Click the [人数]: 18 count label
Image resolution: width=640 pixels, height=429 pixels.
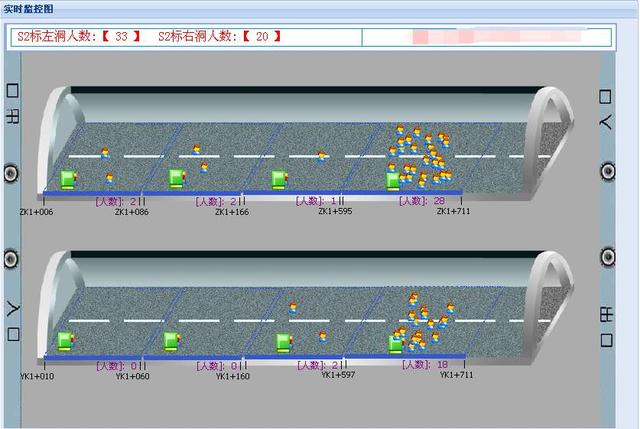425,365
